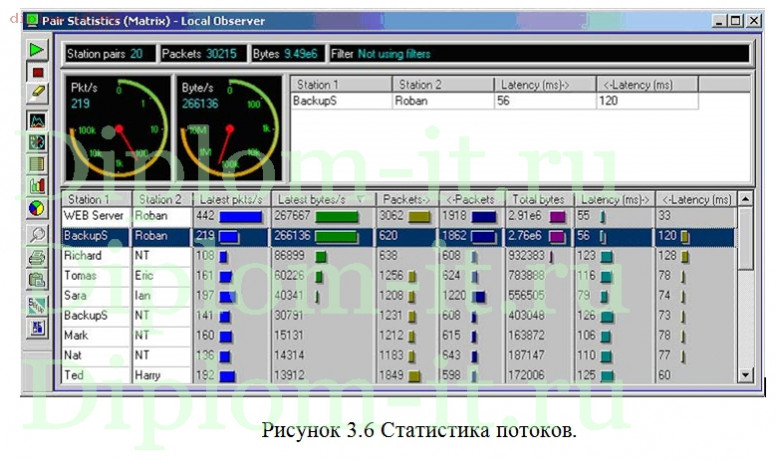Click the Filter Not using filters field
Image resolution: width=776 pixels, height=460 pixels.
539,54
